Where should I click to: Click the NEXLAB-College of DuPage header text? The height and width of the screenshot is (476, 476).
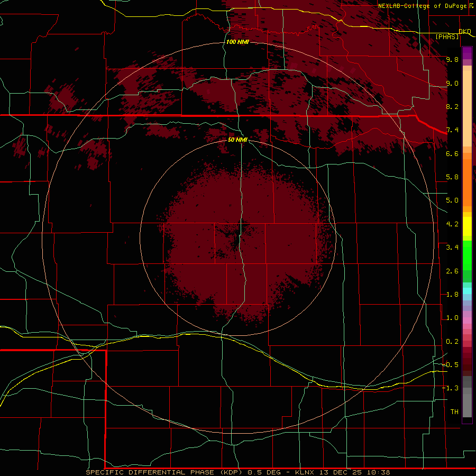424,6
